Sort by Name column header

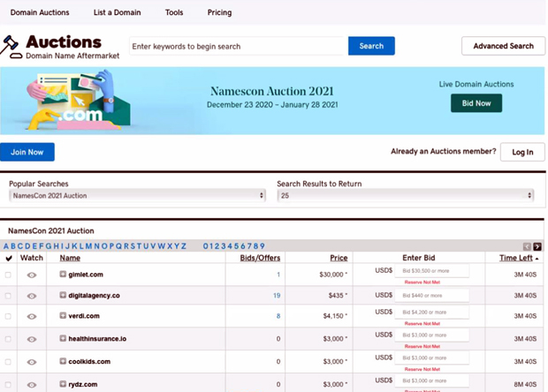(x=70, y=258)
